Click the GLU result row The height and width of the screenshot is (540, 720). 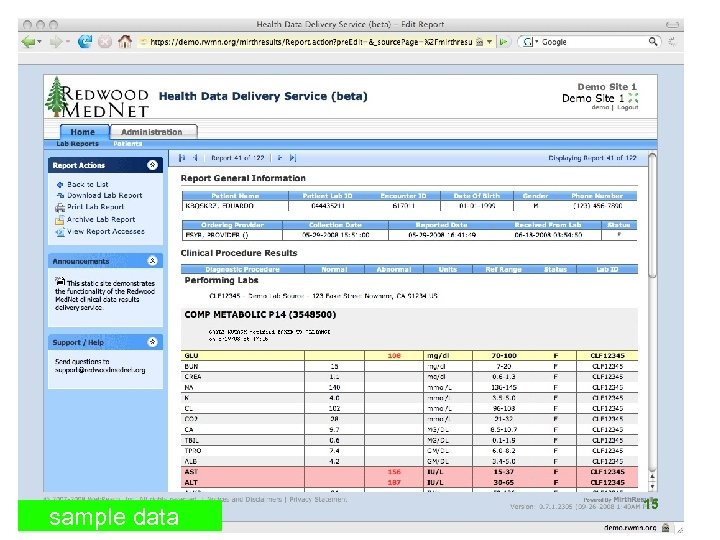tap(410, 355)
